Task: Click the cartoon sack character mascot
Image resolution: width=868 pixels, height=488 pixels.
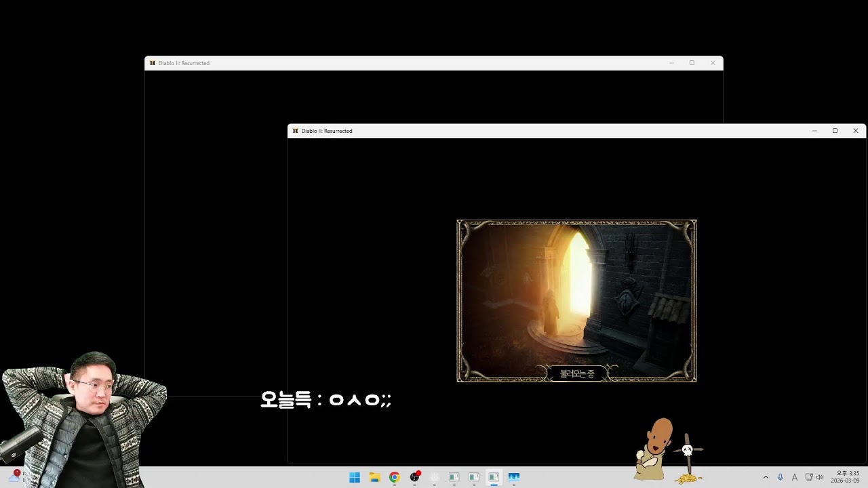Action: tap(654, 449)
